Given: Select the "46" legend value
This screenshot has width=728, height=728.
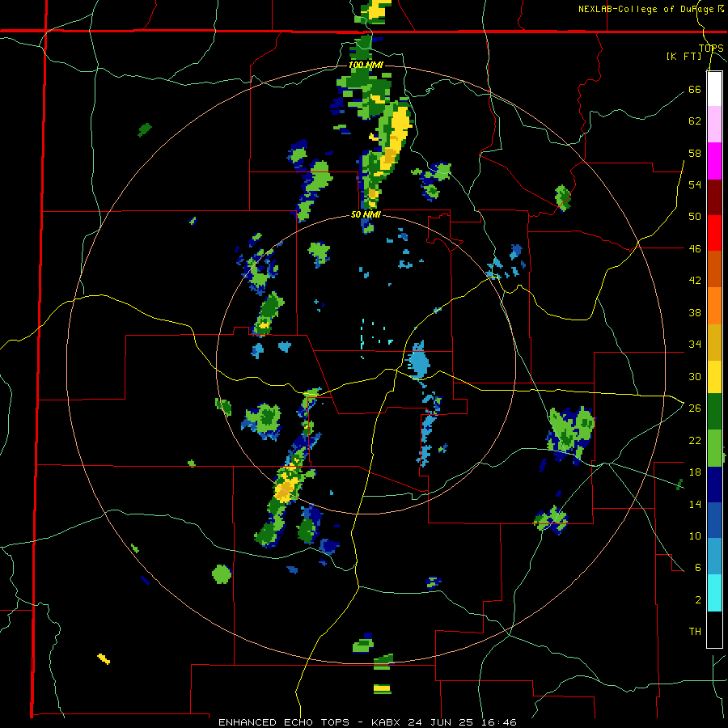Looking at the screenshot, I should pos(695,249).
